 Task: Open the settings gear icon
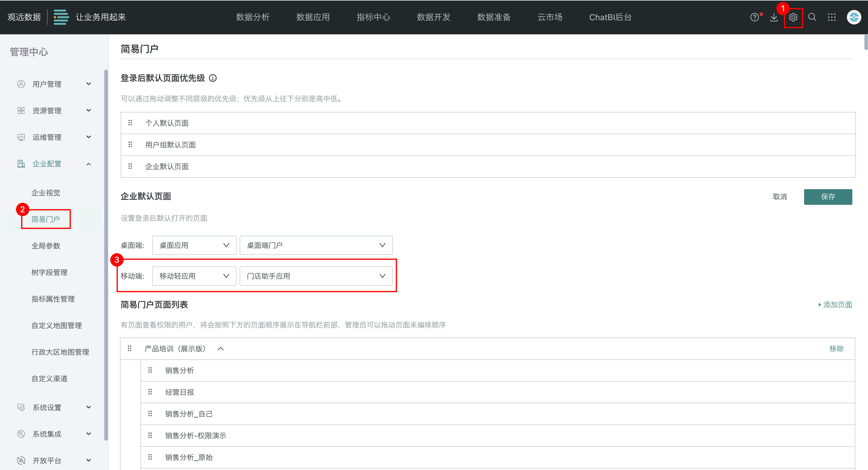[793, 17]
